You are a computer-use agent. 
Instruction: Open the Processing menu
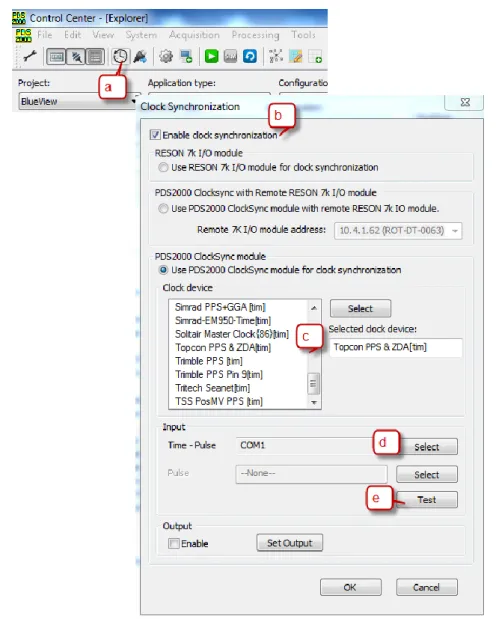coord(255,35)
